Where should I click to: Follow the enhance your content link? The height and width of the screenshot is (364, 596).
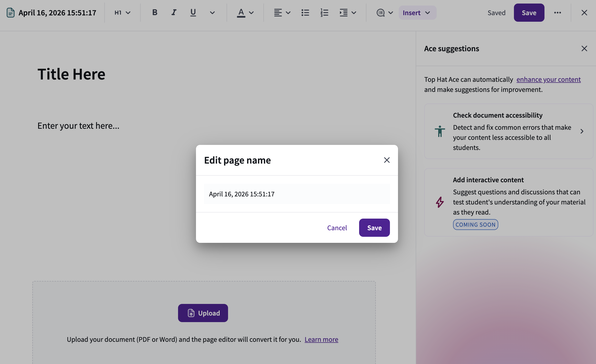click(x=549, y=79)
